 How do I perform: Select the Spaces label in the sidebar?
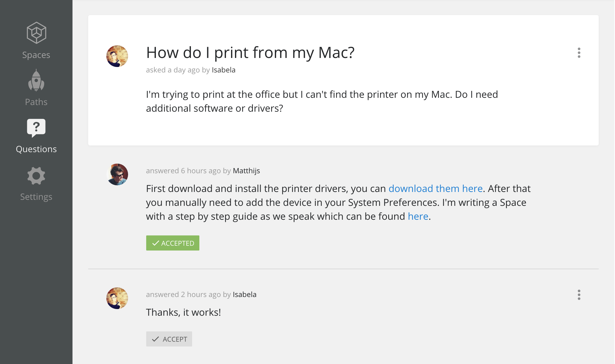tap(36, 55)
